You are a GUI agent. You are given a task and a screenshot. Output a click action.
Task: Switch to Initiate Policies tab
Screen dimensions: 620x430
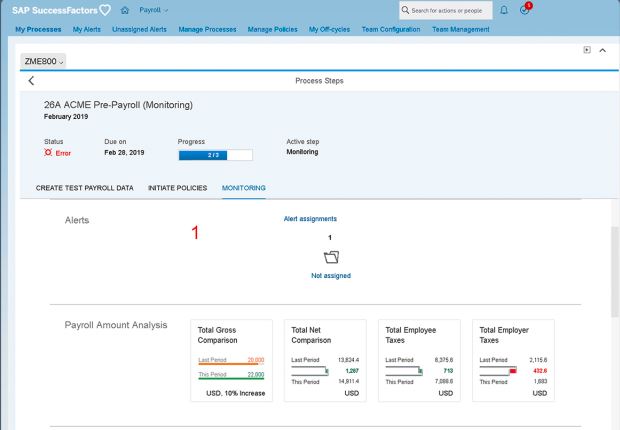(178, 188)
